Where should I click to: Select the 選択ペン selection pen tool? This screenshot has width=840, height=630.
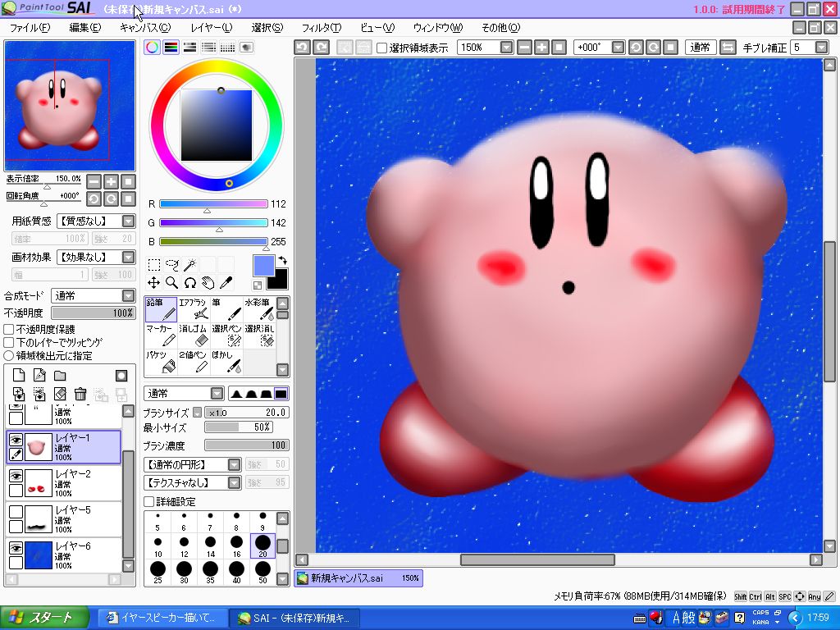[x=226, y=336]
